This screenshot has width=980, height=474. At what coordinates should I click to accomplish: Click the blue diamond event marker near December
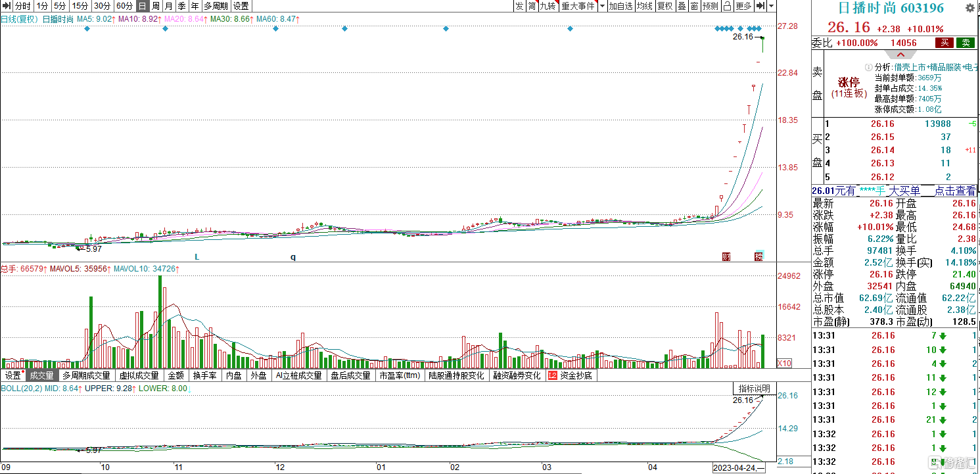[x=275, y=28]
